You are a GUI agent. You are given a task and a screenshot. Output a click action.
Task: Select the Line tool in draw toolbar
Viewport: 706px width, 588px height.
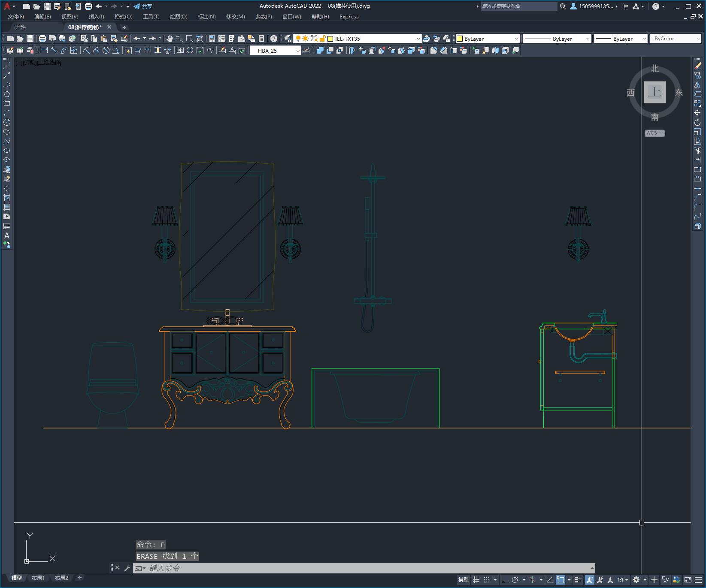point(7,66)
